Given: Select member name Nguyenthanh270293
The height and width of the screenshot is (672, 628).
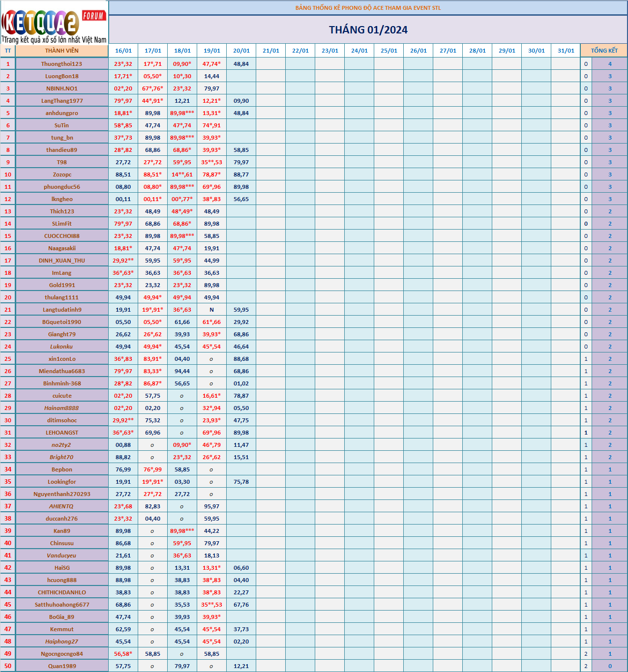Looking at the screenshot, I should pyautogui.click(x=62, y=494).
